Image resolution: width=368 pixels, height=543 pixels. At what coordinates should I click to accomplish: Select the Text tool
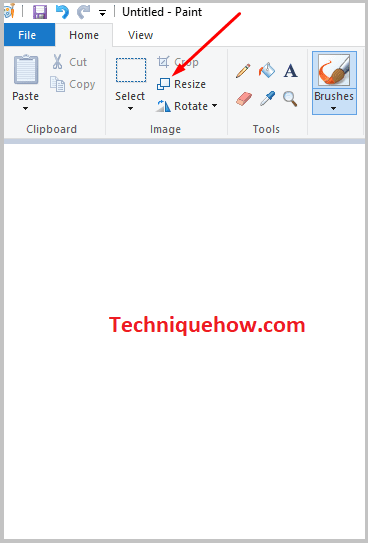(290, 71)
